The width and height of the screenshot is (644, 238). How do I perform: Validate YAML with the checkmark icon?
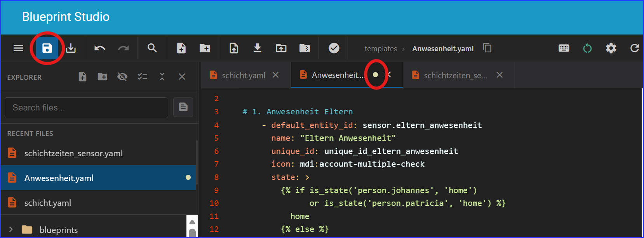334,48
